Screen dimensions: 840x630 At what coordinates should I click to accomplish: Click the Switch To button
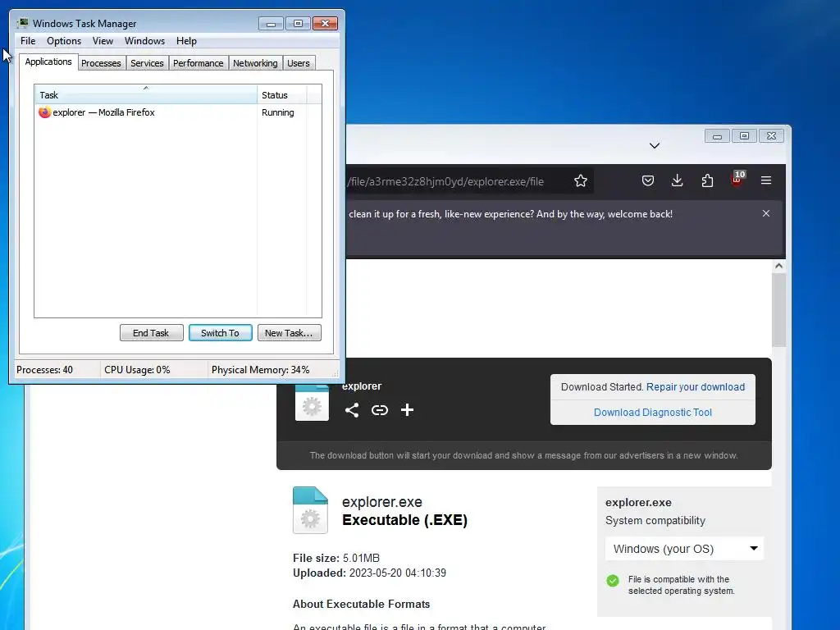[220, 333]
